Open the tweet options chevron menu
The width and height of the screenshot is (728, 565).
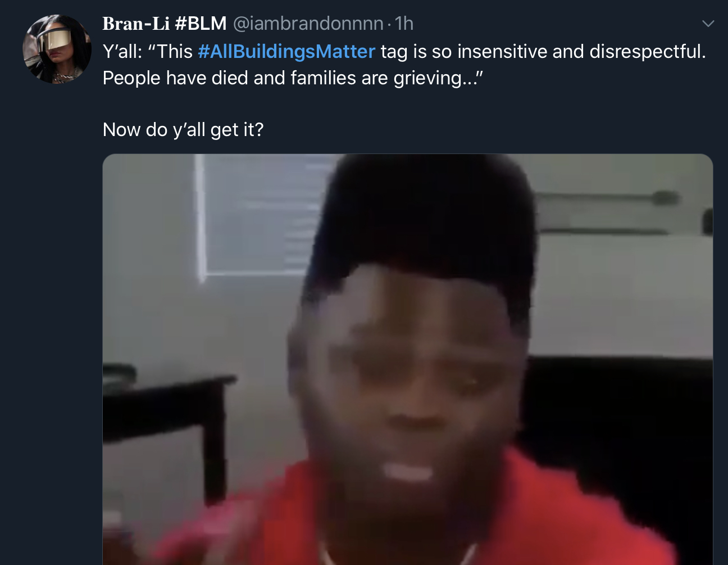[x=708, y=24]
